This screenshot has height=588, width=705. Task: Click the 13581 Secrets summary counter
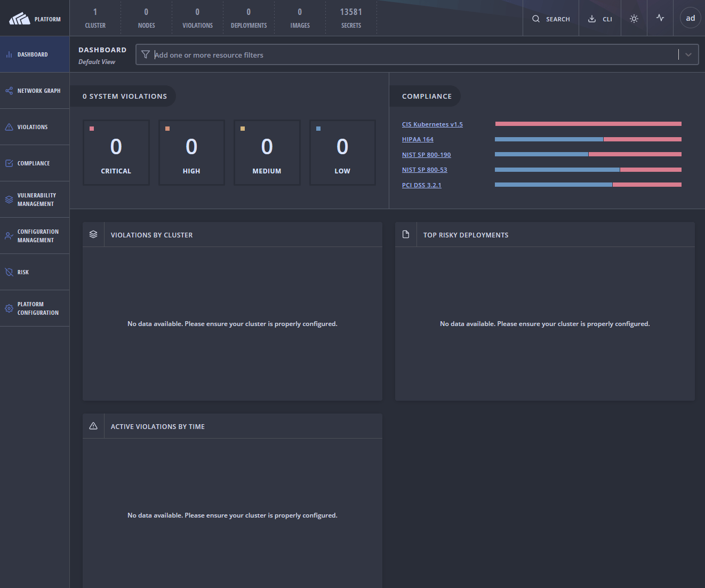click(351, 18)
